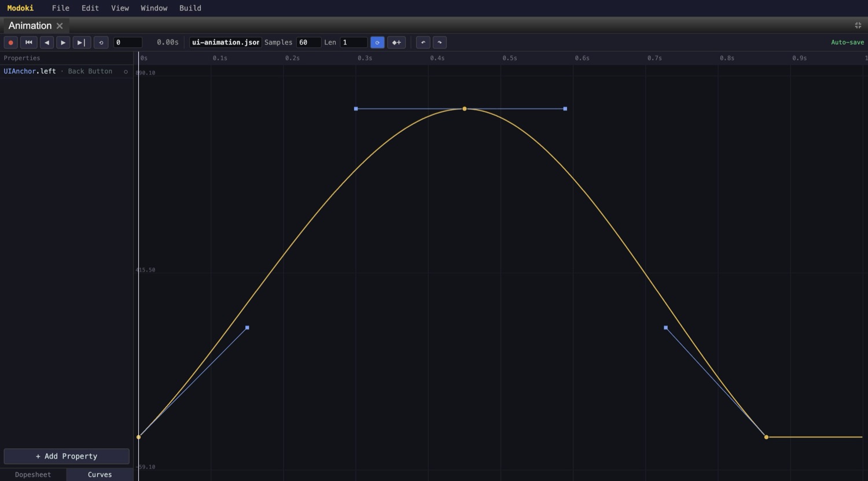The image size is (868, 481).
Task: Select the UIAnchor.left property row
Action: [x=67, y=71]
